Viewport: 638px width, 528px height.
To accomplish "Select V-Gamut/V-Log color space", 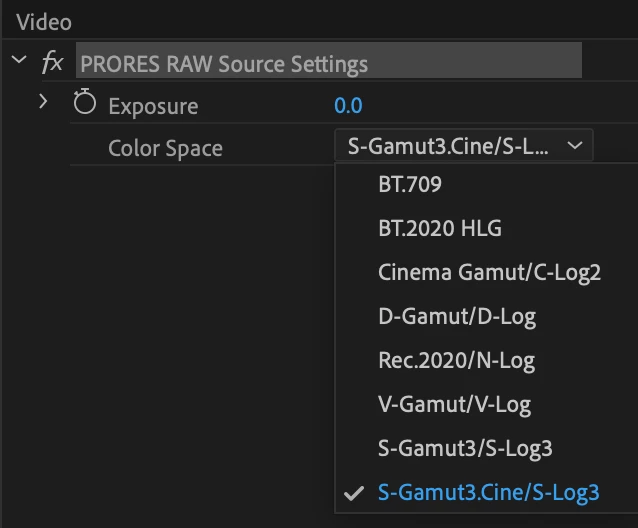I will pos(454,404).
